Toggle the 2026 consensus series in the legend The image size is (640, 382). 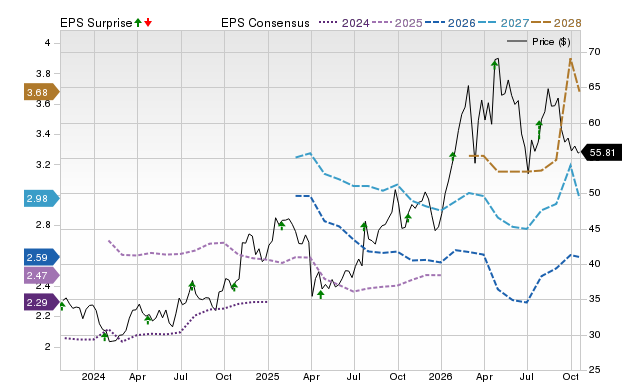[450, 23]
